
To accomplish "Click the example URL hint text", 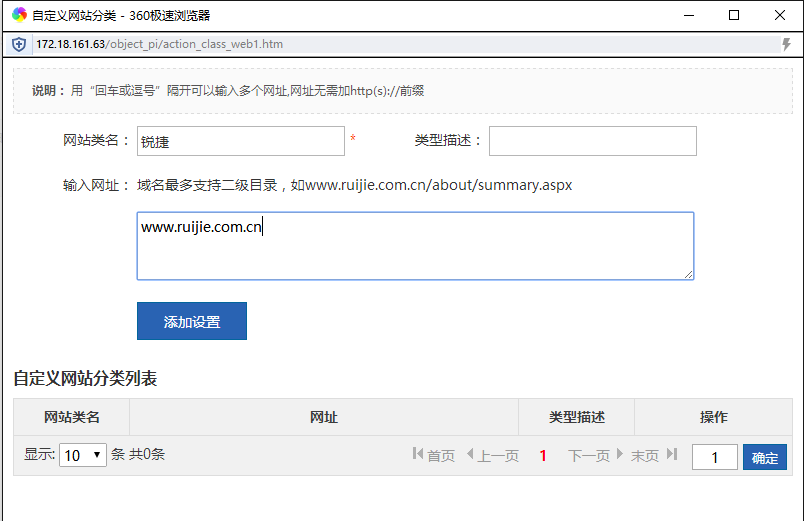I will tap(354, 185).
